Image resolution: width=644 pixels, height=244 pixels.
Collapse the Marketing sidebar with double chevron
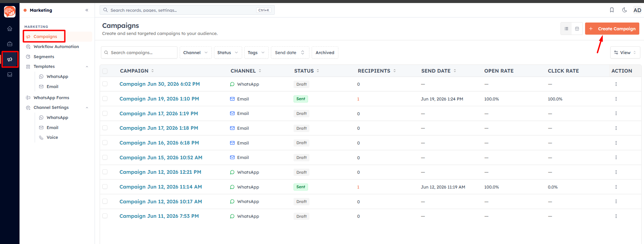(x=87, y=10)
